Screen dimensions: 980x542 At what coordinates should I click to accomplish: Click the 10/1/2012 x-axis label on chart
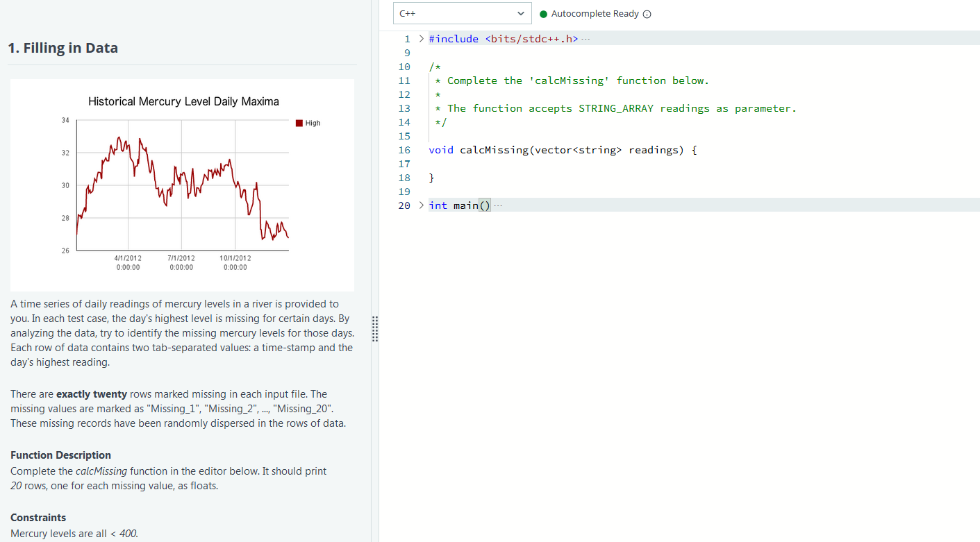(x=235, y=262)
